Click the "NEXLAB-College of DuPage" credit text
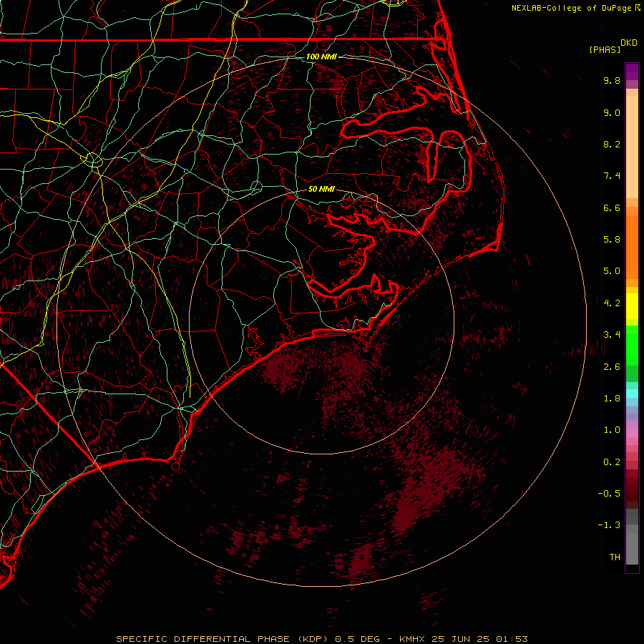Viewport: 644px width, 644px height. click(x=572, y=8)
